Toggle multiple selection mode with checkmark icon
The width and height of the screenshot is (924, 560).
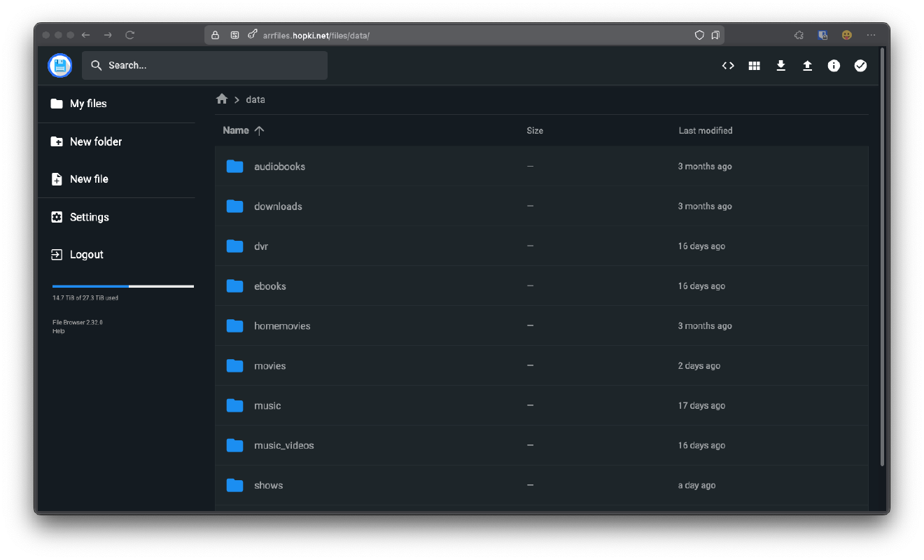click(860, 65)
